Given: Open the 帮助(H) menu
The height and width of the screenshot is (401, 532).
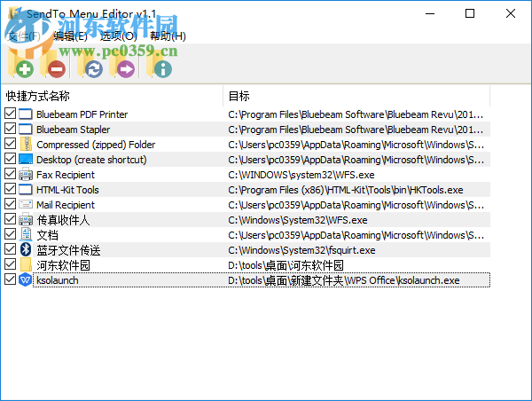Looking at the screenshot, I should (x=168, y=36).
